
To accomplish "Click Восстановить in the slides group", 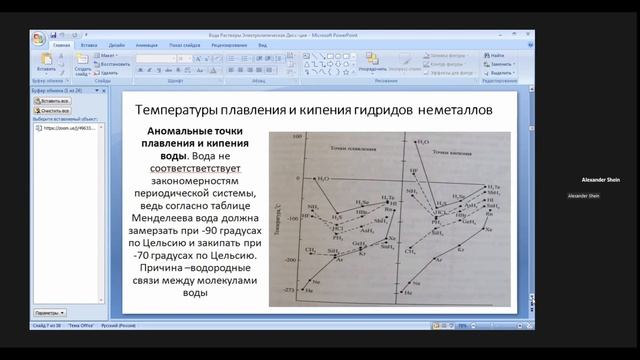I will [x=111, y=64].
